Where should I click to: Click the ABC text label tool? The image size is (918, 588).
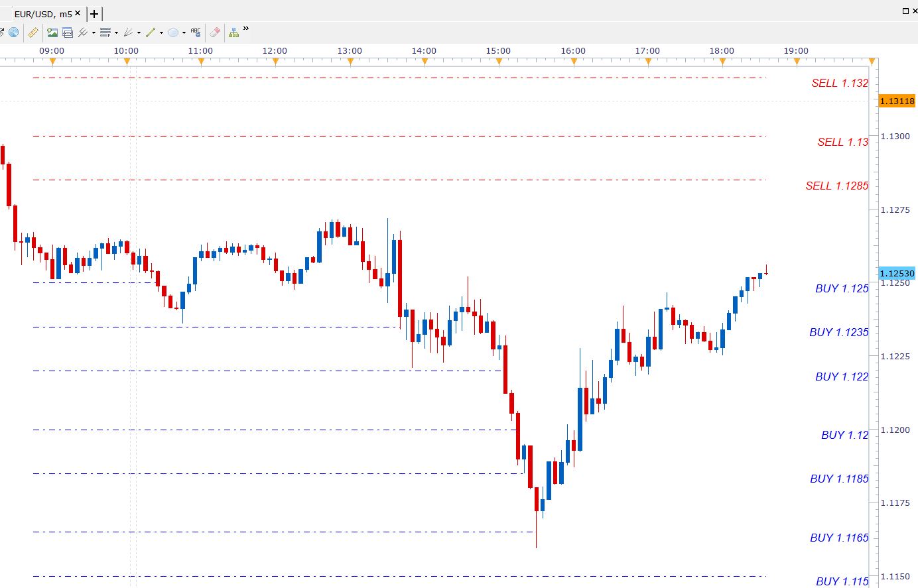pos(196,32)
